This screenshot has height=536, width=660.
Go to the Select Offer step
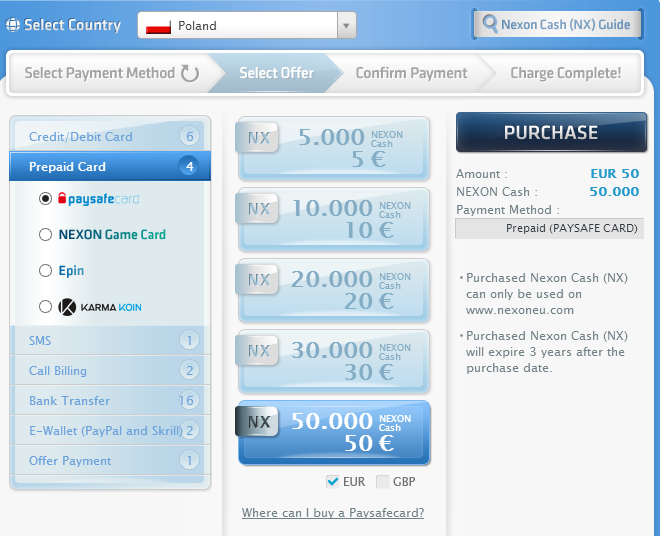[276, 73]
